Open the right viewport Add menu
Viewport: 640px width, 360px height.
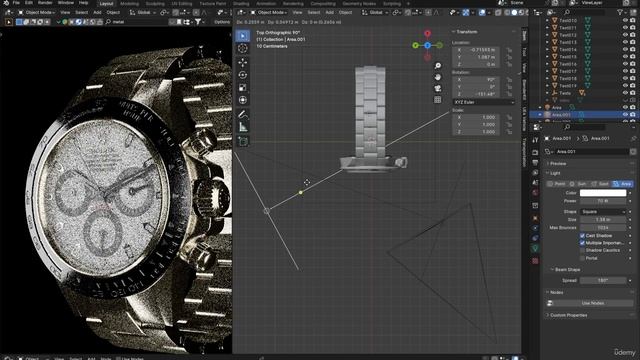pos(329,13)
